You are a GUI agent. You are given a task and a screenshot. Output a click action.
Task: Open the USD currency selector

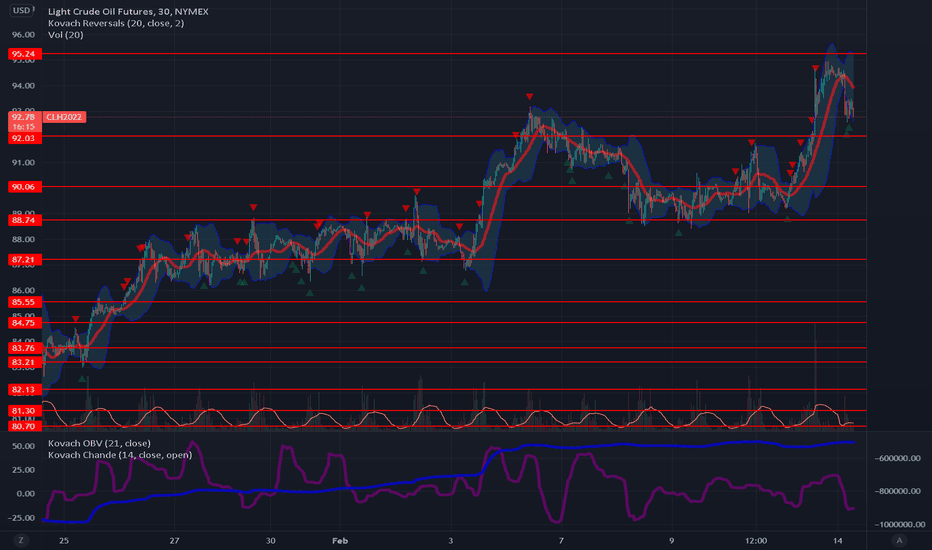[x=23, y=10]
